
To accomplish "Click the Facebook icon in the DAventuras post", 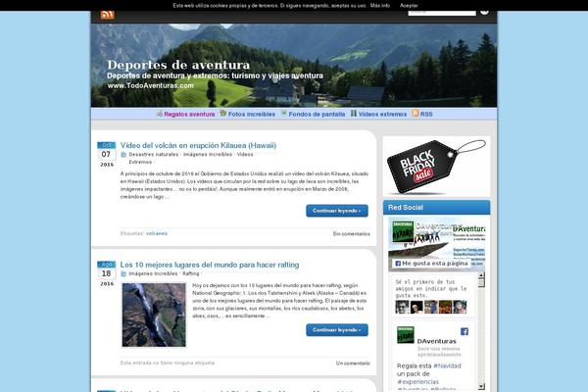I will pyautogui.click(x=465, y=331).
